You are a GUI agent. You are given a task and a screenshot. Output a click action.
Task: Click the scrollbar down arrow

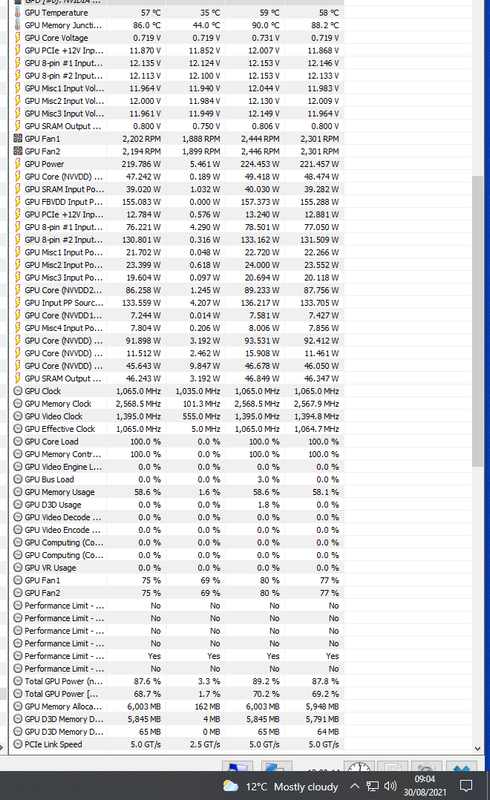point(477,748)
